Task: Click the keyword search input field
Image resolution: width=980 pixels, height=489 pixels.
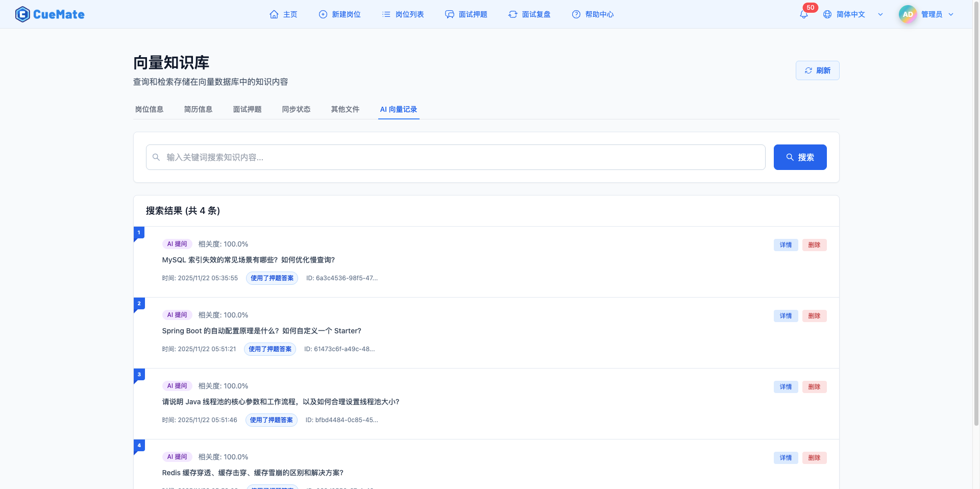Action: 454,157
